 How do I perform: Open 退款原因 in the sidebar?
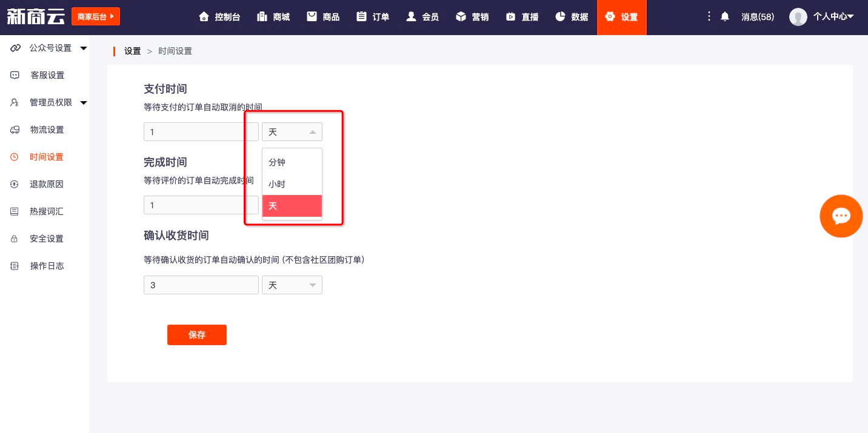point(47,184)
